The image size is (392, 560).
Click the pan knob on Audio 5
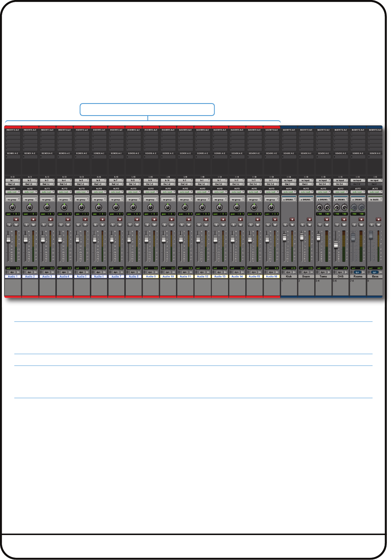point(81,207)
